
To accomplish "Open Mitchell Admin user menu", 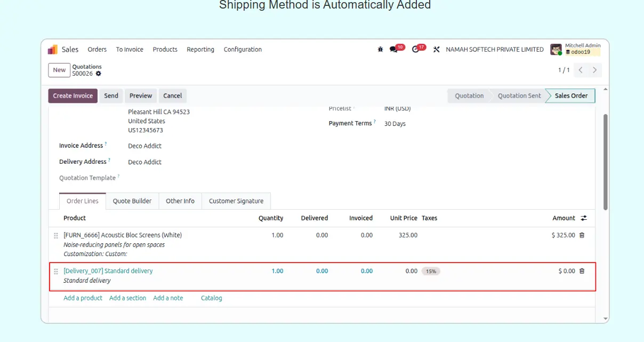I will pos(575,49).
